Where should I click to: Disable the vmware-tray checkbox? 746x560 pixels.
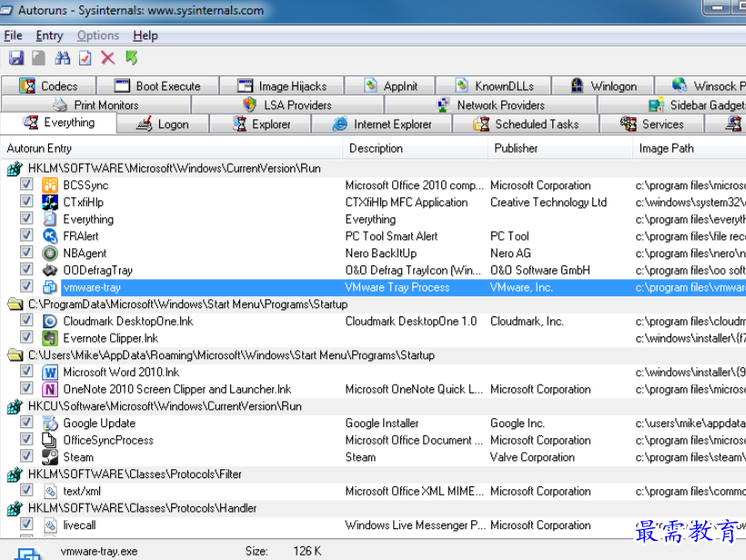pos(26,286)
